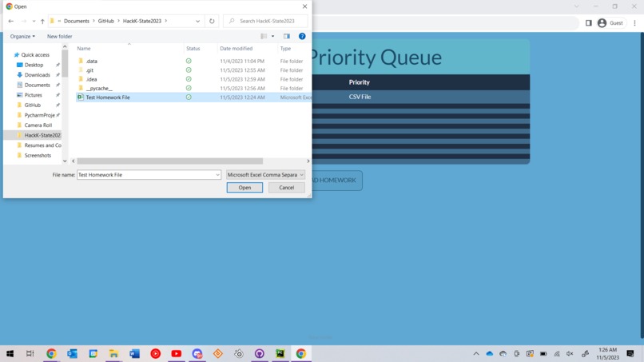Screen dimensions: 644x362
Task: Open the Windows Start menu
Action: [x=10, y=353]
